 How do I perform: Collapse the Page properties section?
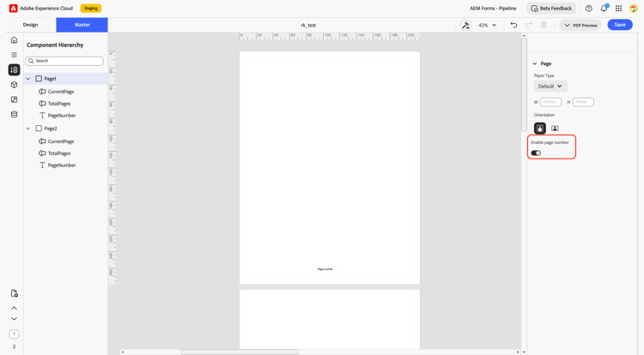click(x=535, y=63)
